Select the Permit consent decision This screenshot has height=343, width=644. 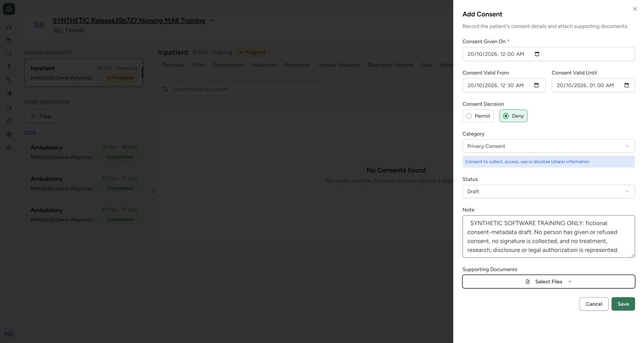tap(478, 116)
